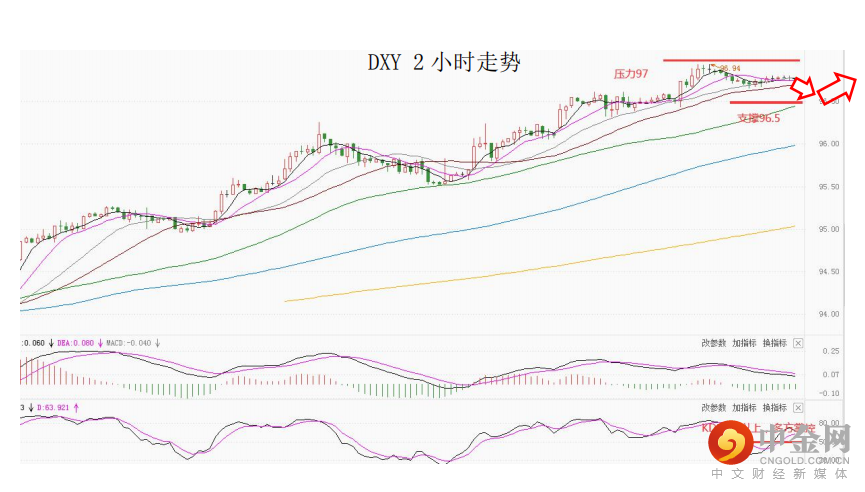Click the -0.10 MACD axis label
Viewport: 865px width, 492px height.
pos(830,393)
